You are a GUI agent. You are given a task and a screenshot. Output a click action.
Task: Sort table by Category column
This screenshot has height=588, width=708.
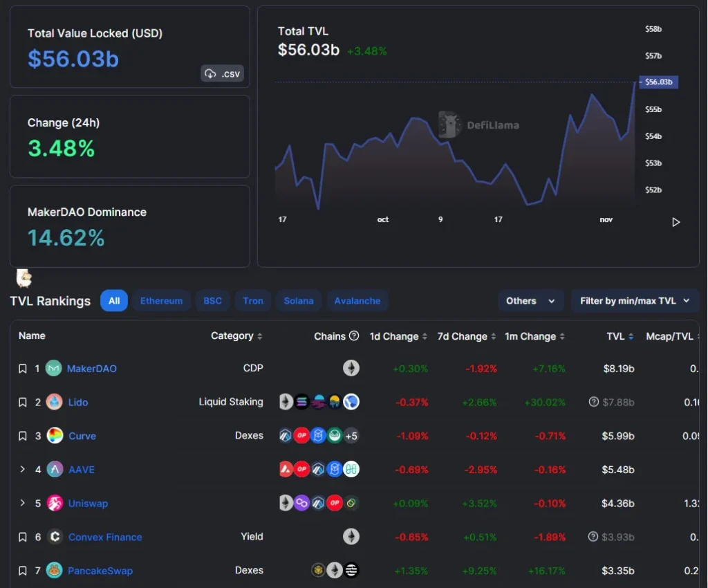click(x=236, y=336)
